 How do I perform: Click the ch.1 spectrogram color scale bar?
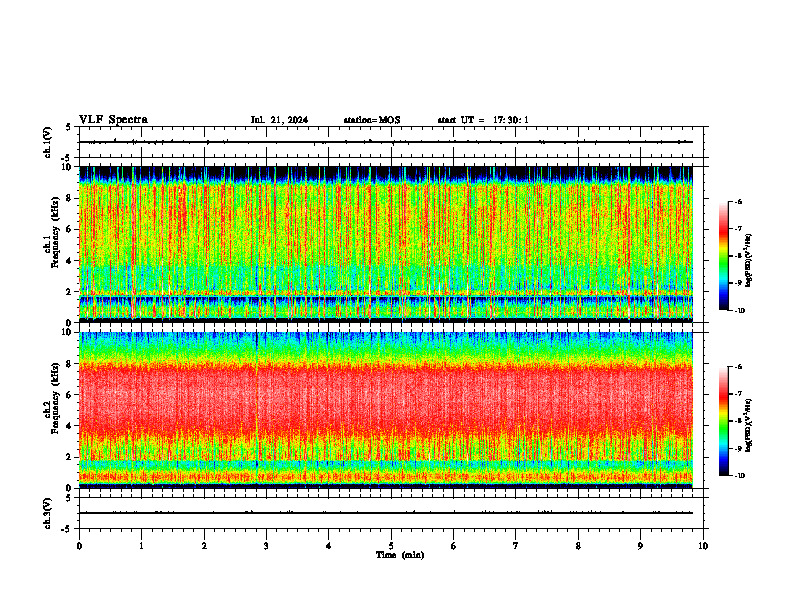click(x=724, y=256)
